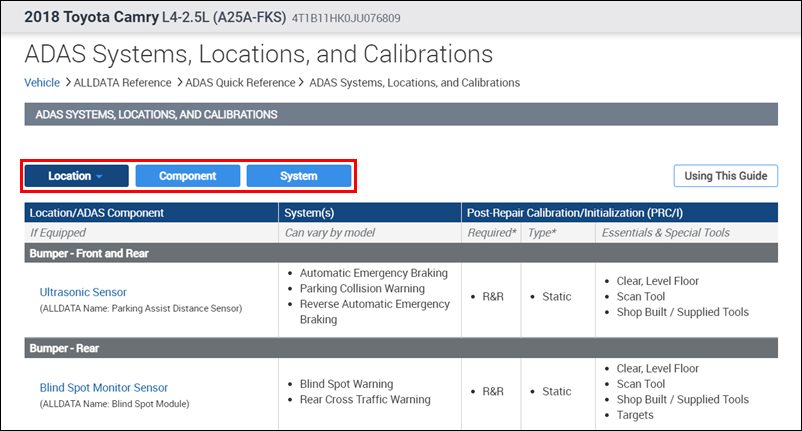The height and width of the screenshot is (431, 802).
Task: Open the Using This Guide button
Action: coord(725,176)
